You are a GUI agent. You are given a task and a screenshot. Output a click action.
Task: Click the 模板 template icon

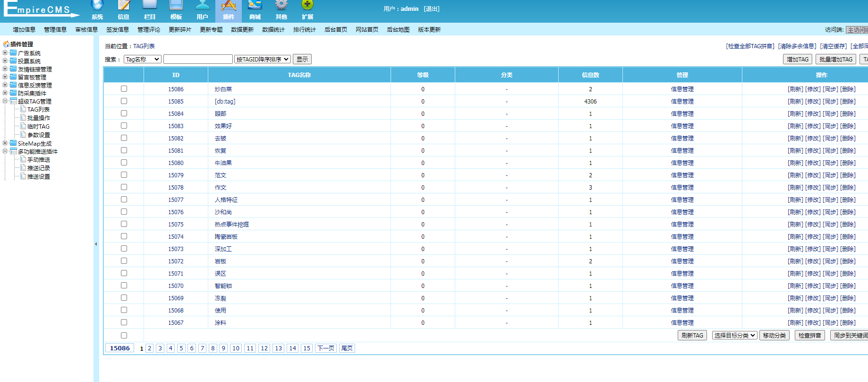176,6
